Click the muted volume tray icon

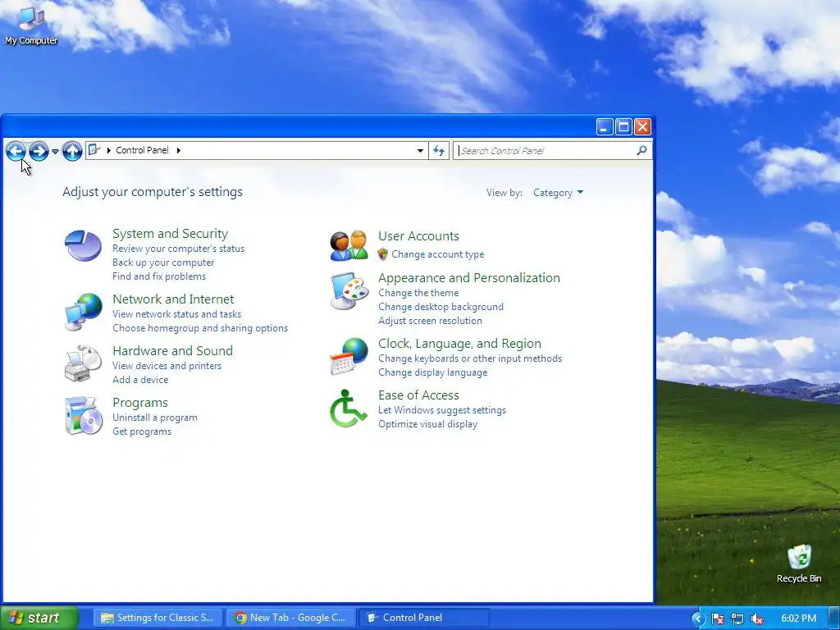pyautogui.click(x=757, y=619)
